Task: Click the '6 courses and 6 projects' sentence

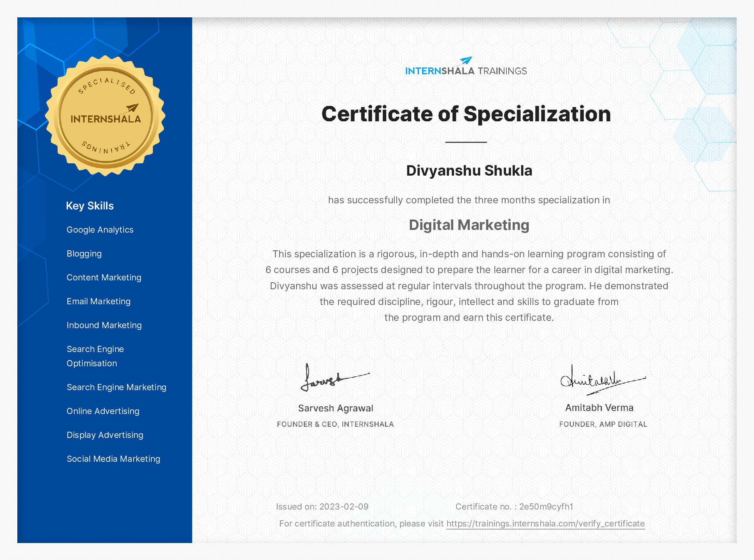Action: click(x=469, y=270)
